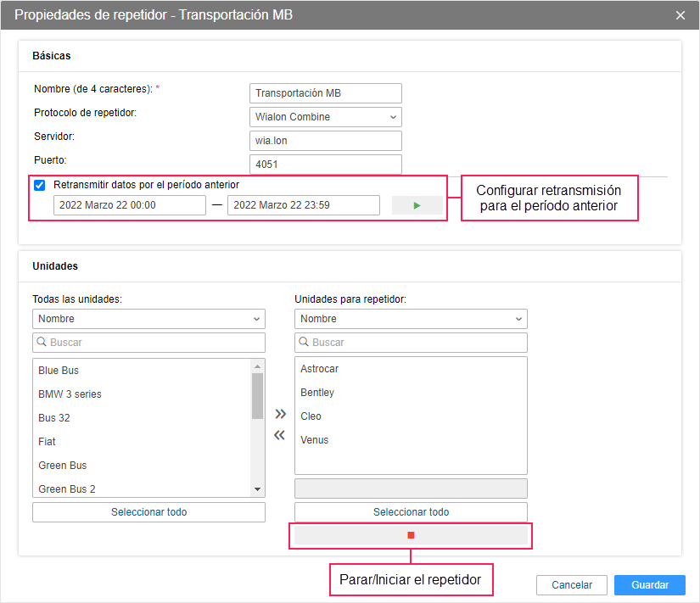Select Bentley in the retranslator units list
The width and height of the screenshot is (700, 603).
pyautogui.click(x=317, y=393)
